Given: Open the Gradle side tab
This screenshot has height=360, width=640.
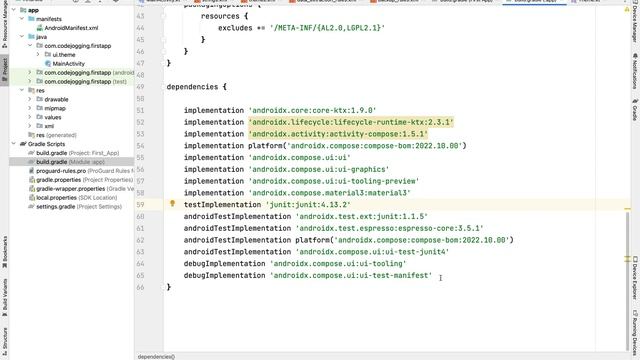Looking at the screenshot, I should [x=635, y=110].
